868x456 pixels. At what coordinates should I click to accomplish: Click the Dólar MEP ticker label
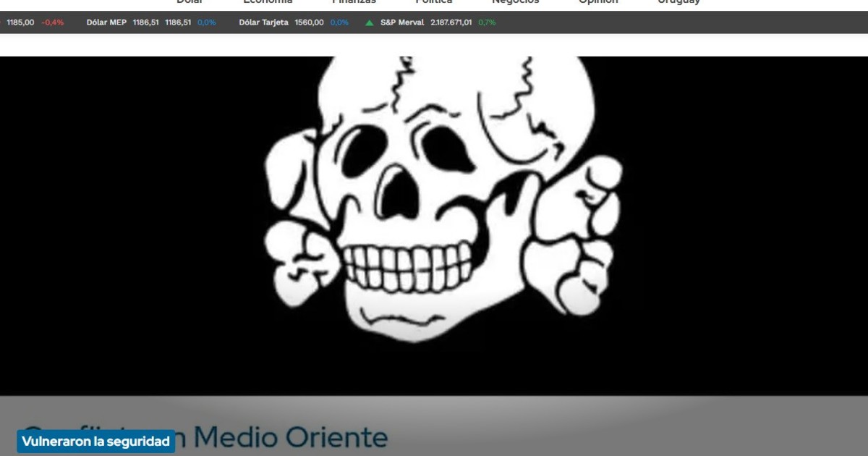tap(106, 22)
